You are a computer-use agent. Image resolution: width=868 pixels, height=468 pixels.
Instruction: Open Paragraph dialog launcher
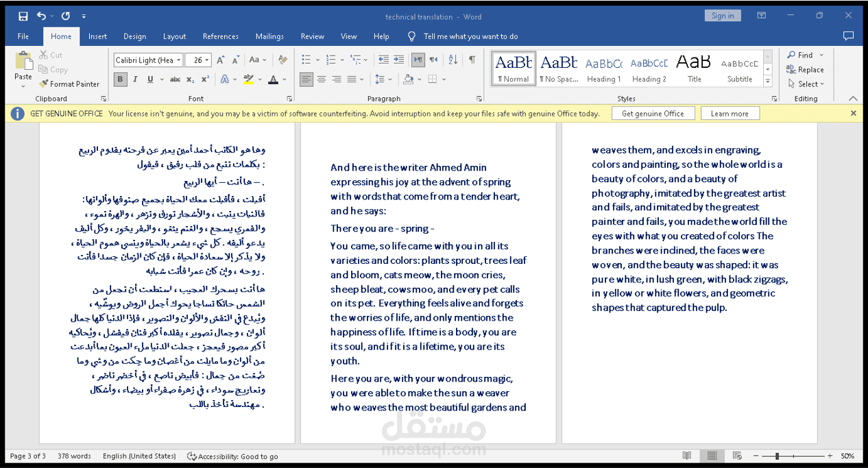479,99
